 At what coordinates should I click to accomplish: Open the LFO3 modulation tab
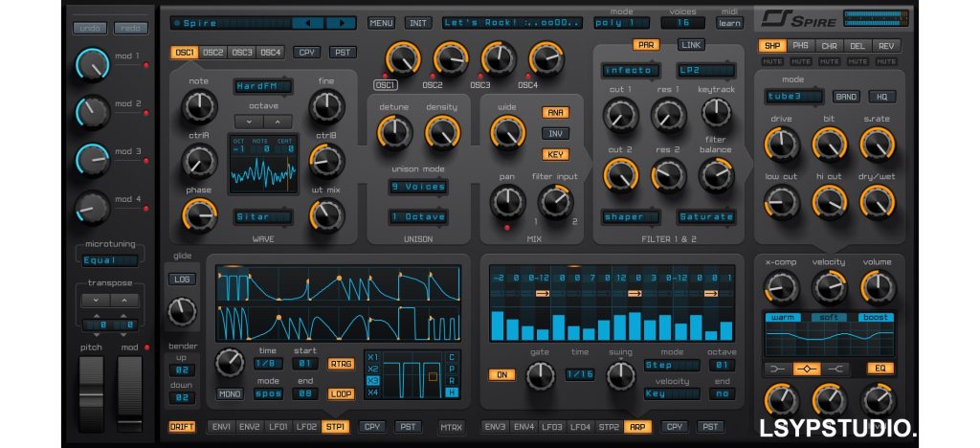[553, 427]
